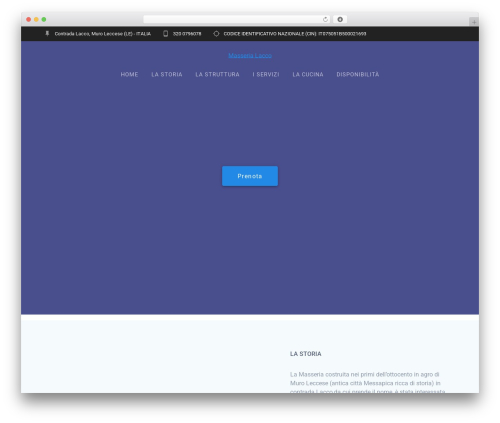Click the location pin icon in top bar
Image resolution: width=500 pixels, height=423 pixels.
pyautogui.click(x=47, y=34)
